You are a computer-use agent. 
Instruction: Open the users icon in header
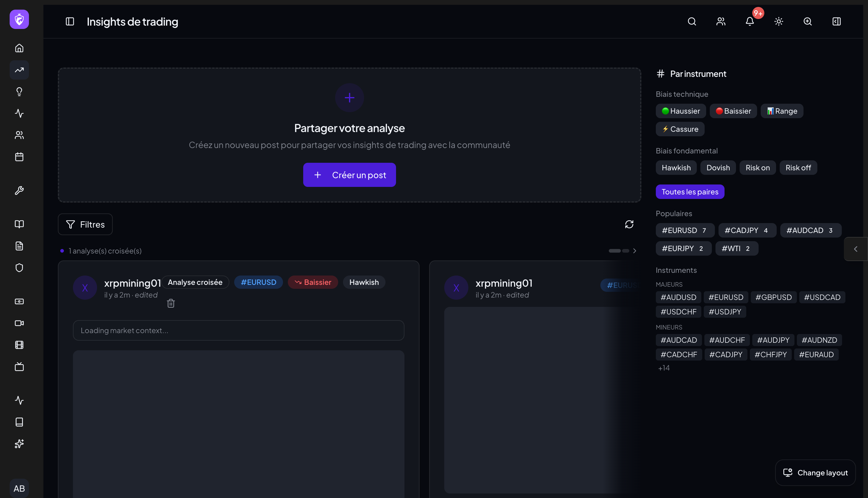coord(721,21)
